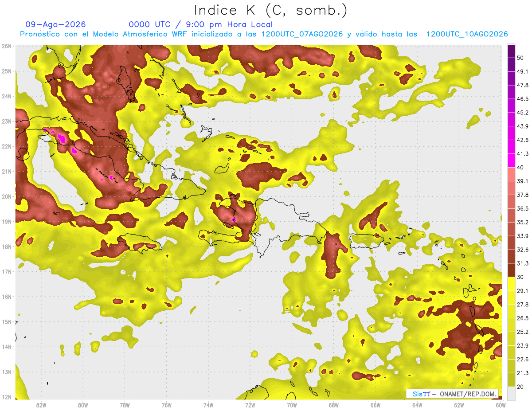Click the color bar value "26.5"
This screenshot has width=532, height=411.
[x=523, y=318]
